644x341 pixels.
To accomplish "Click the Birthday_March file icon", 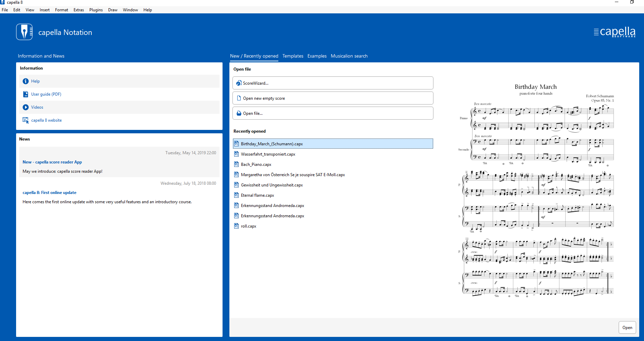I will (237, 144).
